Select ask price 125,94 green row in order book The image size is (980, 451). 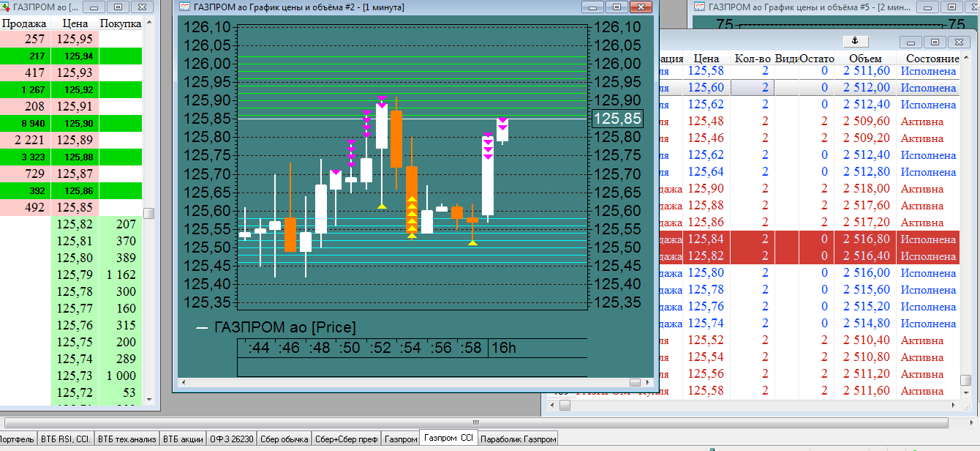tap(75, 56)
